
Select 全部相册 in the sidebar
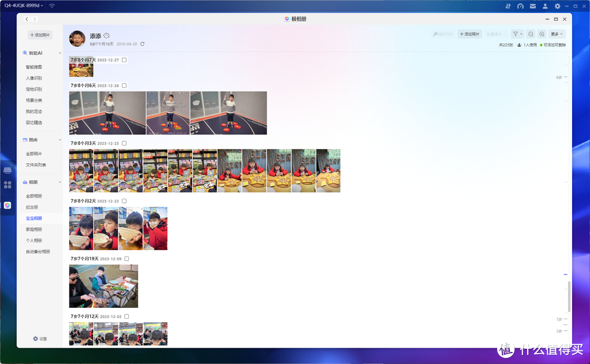pos(34,196)
